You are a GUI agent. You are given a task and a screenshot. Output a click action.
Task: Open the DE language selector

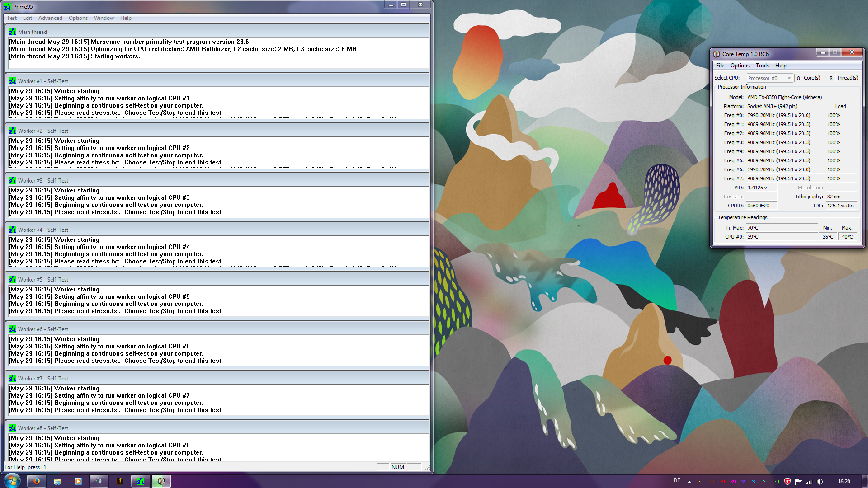[677, 481]
